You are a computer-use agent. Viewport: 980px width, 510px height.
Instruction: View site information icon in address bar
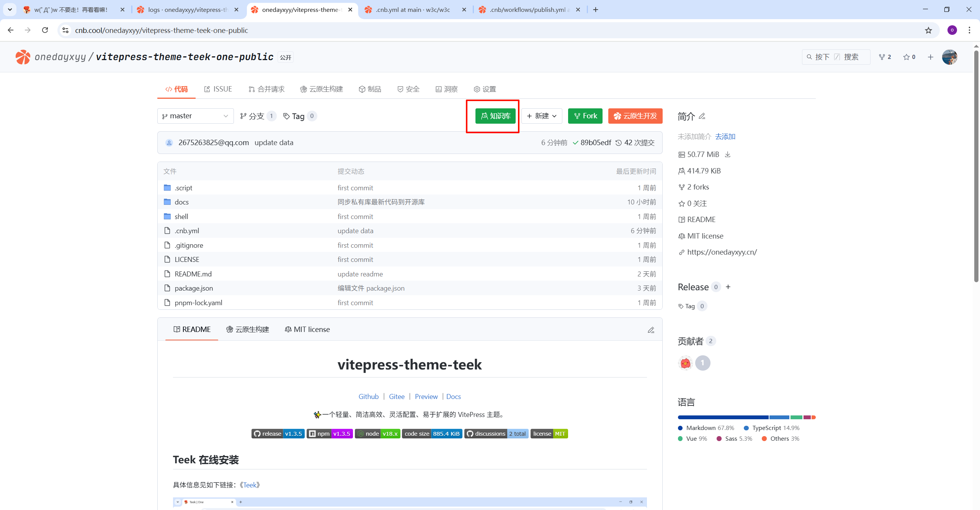pyautogui.click(x=65, y=30)
